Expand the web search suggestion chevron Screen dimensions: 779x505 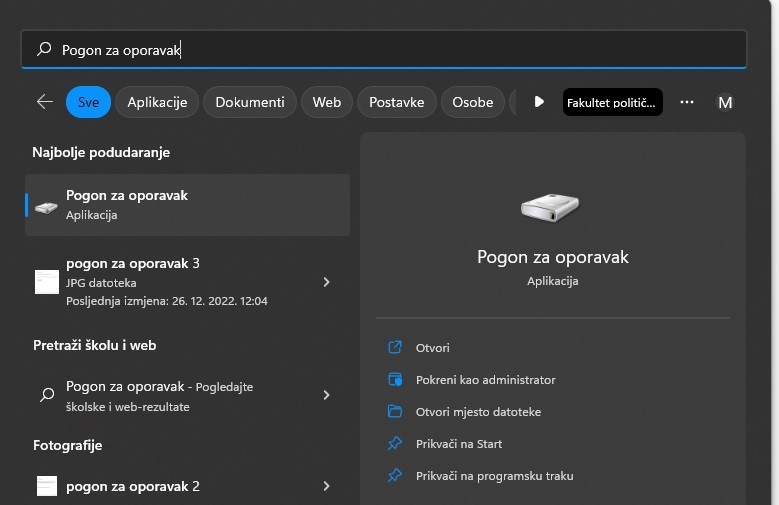[326, 395]
